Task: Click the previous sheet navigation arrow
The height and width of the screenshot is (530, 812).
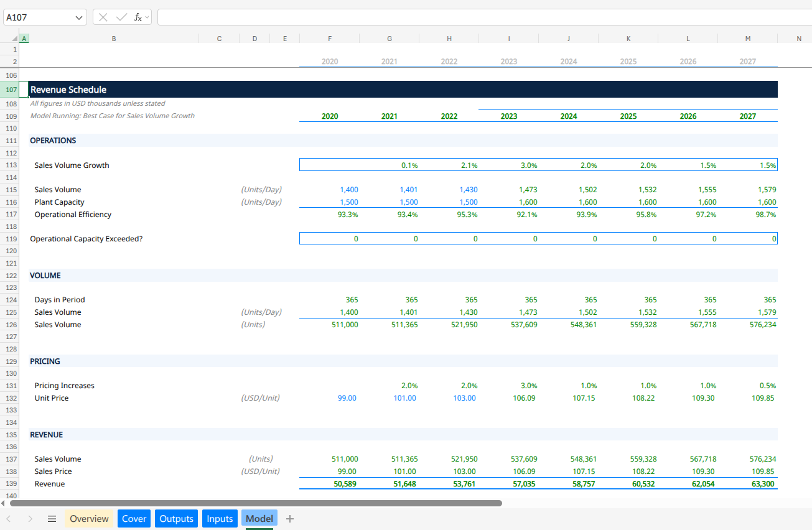Action: coord(8,519)
